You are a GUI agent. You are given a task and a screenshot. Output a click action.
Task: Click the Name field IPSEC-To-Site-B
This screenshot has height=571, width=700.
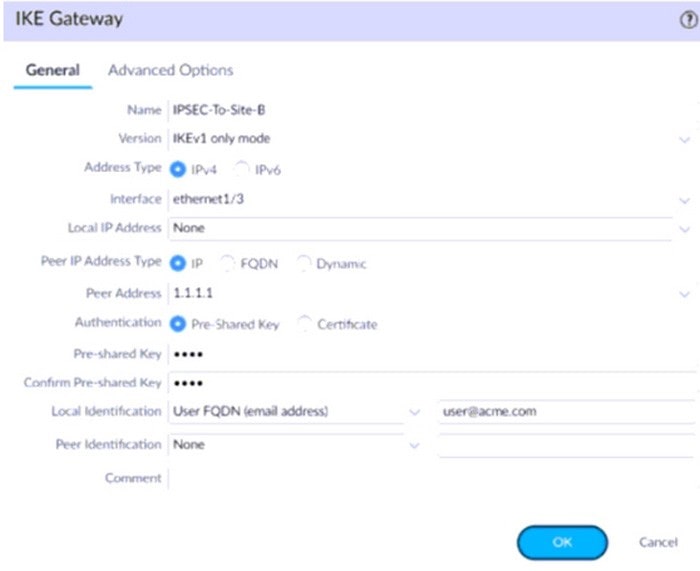(431, 110)
